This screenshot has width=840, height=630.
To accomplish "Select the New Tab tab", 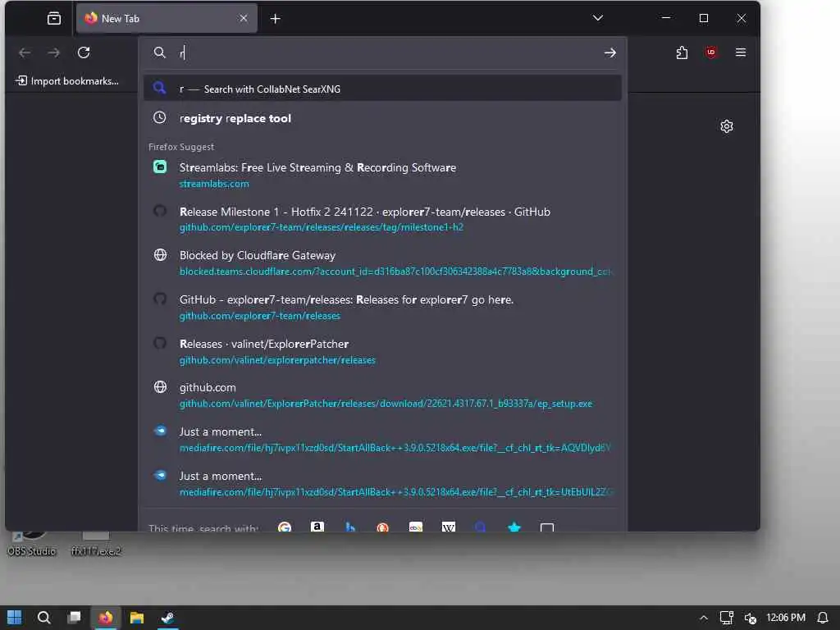I will point(167,19).
